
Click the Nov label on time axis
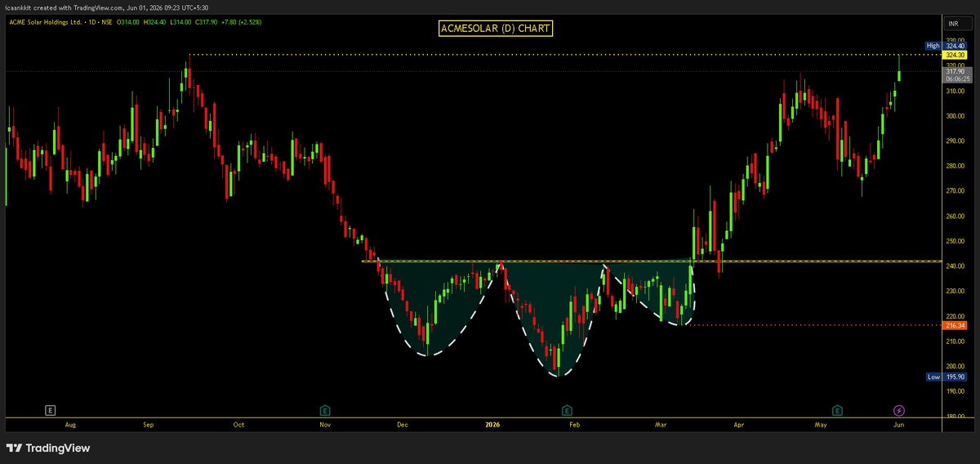[325, 425]
